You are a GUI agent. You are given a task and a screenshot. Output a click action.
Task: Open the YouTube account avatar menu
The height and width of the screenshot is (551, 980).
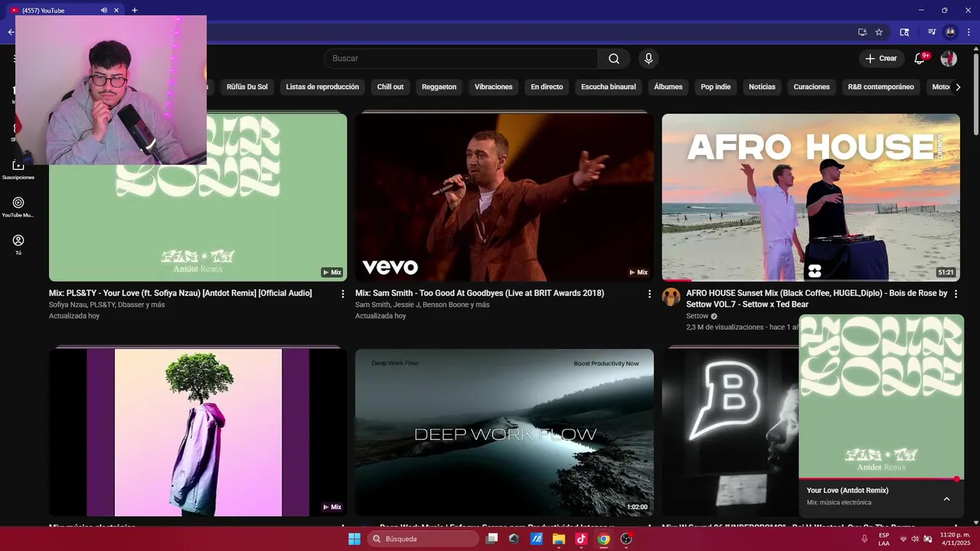[x=949, y=59]
